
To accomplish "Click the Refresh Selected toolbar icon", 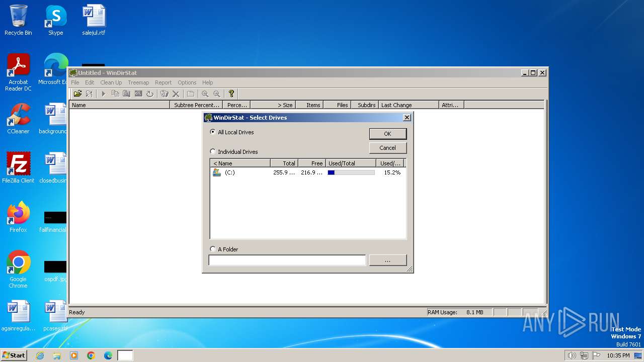I will (150, 94).
